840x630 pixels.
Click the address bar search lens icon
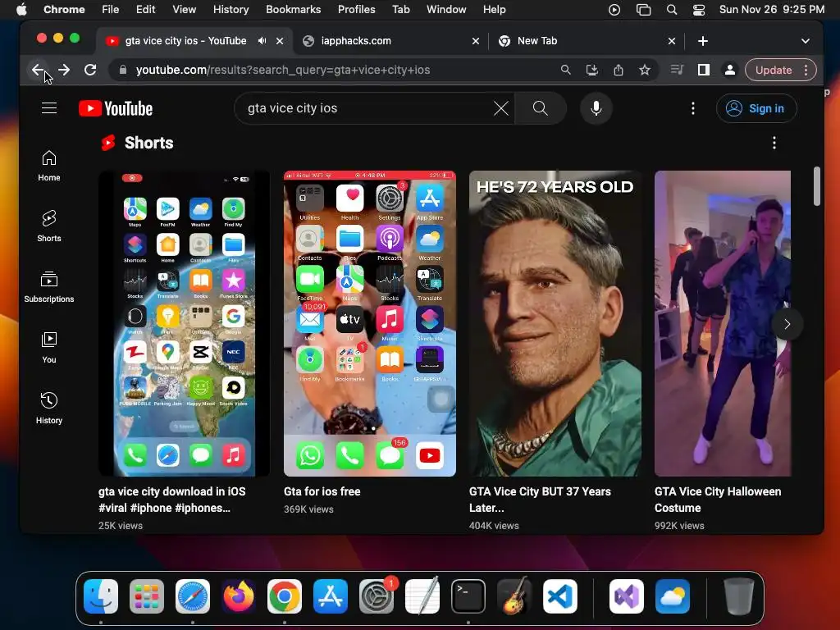point(566,70)
